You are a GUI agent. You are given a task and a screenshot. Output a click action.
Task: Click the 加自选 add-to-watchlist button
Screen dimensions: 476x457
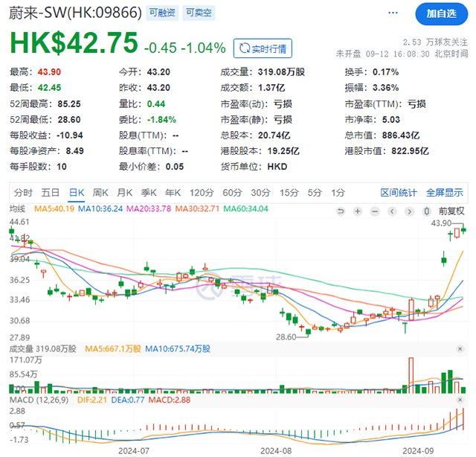[441, 13]
